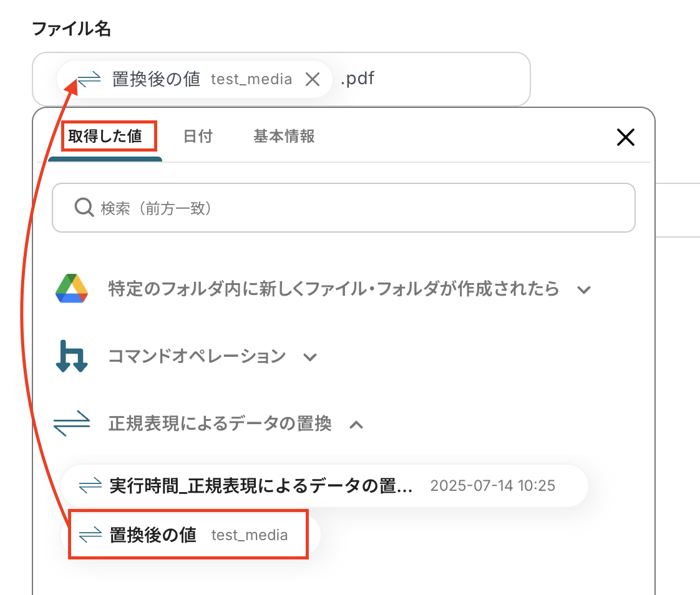Open the 日付 tab

(x=198, y=136)
